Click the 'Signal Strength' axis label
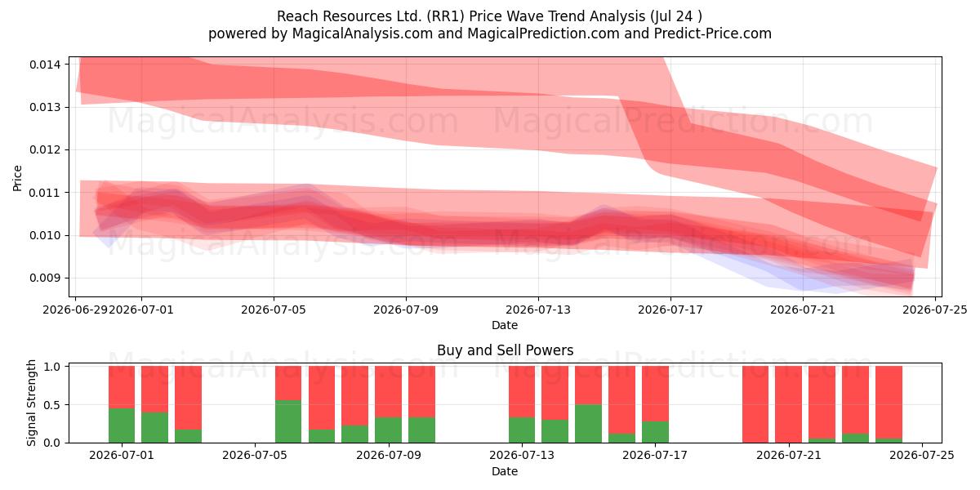The image size is (980, 490). (32, 403)
